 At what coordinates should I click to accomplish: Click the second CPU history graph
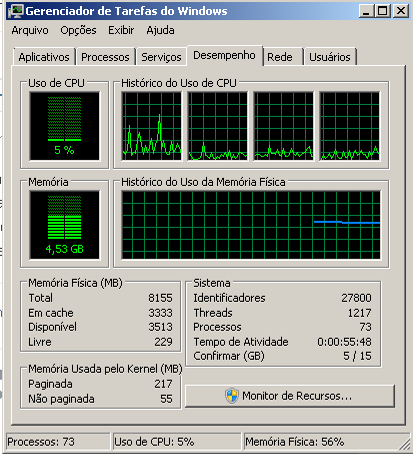coord(218,126)
